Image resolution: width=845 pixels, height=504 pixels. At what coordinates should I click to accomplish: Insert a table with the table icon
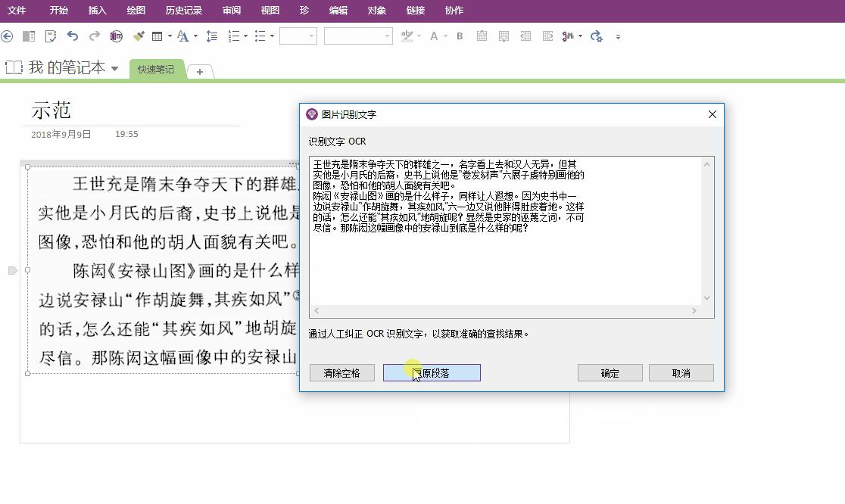157,36
